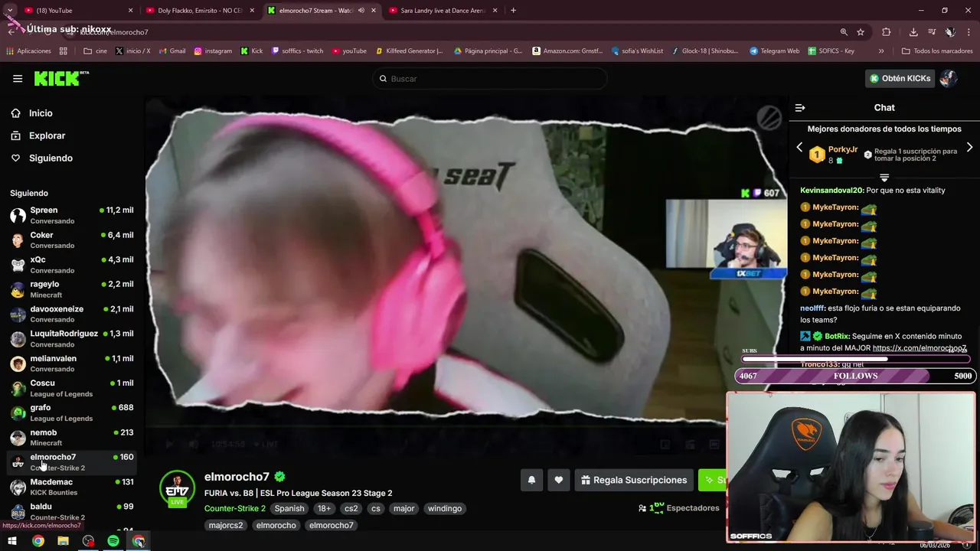Open the Kick hamburger sidebar menu
This screenshot has width=980, height=551.
pyautogui.click(x=18, y=78)
